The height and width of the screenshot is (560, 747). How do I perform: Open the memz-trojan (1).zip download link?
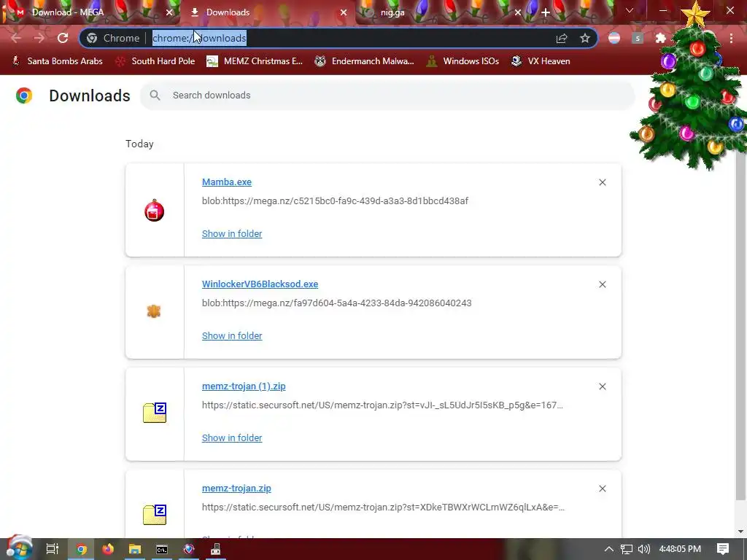tap(244, 386)
